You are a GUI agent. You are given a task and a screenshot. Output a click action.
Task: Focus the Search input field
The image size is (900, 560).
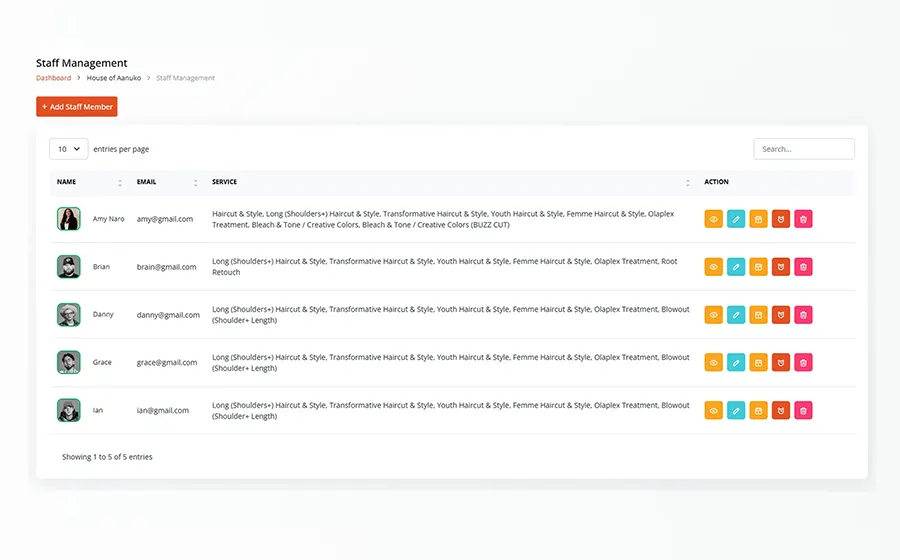(804, 149)
